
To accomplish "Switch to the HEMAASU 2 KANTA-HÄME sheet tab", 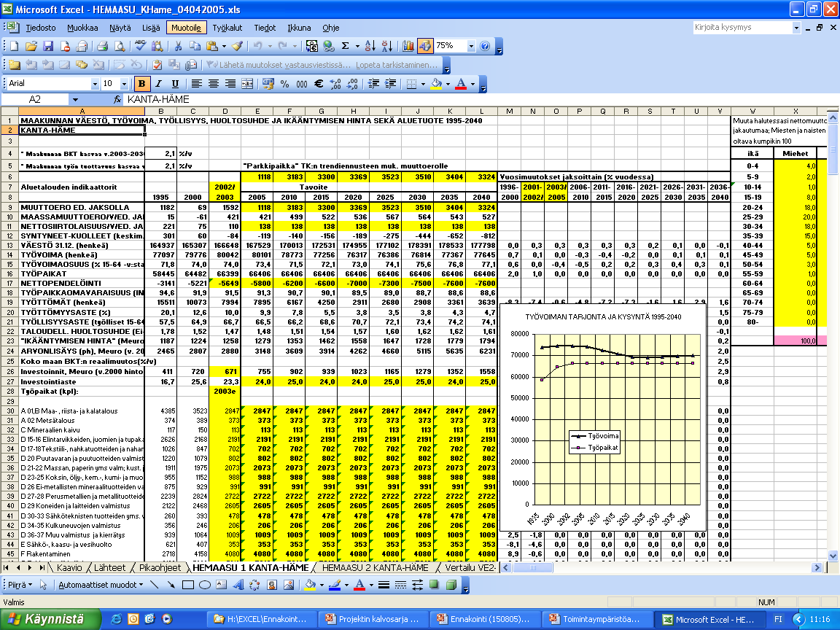I will click(x=375, y=568).
